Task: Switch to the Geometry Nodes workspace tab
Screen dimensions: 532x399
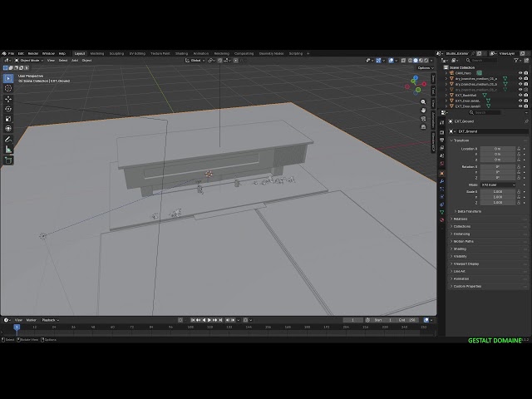Action: coord(271,53)
